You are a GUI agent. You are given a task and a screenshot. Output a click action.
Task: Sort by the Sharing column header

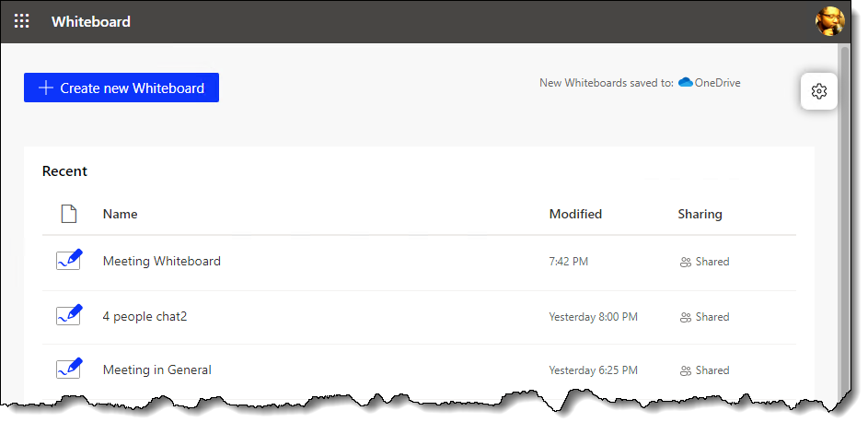[x=700, y=214]
